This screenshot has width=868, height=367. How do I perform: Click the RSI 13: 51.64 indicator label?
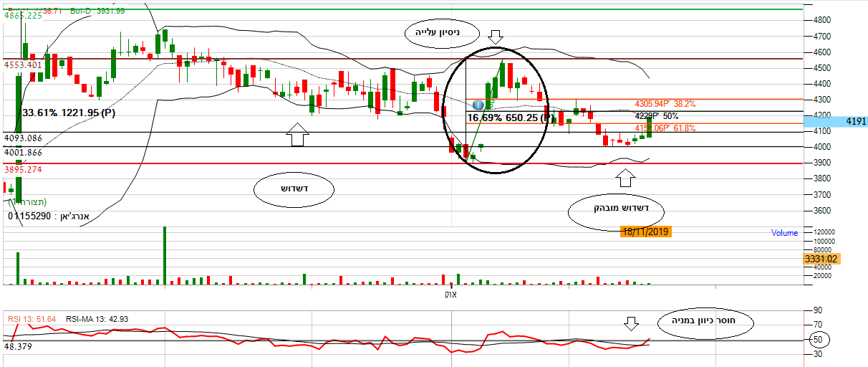[x=32, y=319]
